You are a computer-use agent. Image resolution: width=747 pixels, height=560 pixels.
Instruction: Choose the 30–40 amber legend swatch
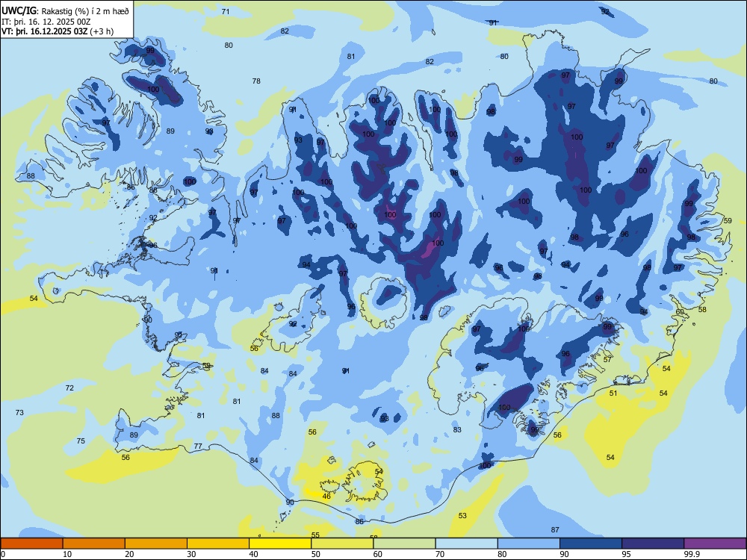218,544
